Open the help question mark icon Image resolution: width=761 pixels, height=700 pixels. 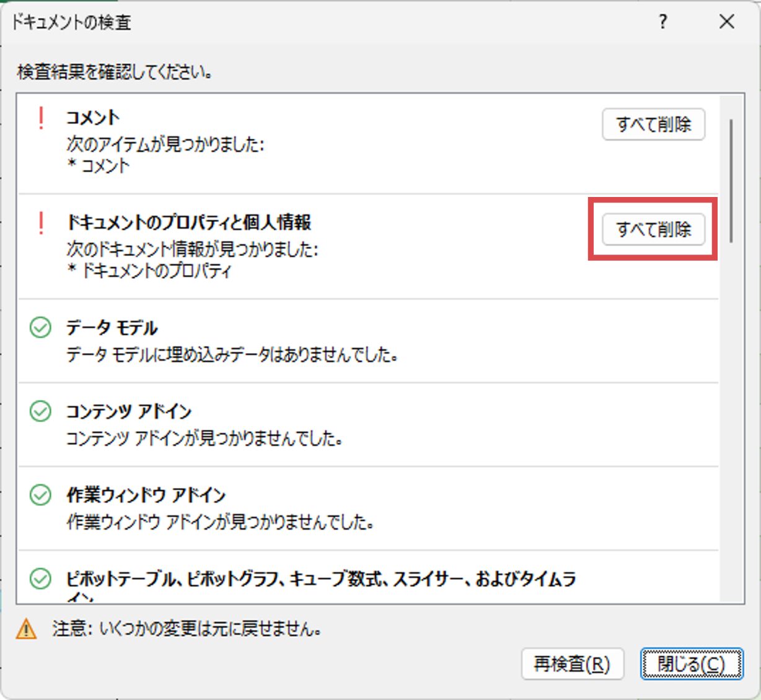coord(663,22)
